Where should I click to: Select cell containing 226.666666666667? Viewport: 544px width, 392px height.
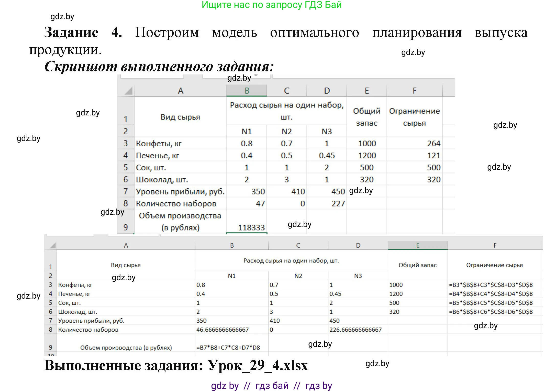point(356,330)
